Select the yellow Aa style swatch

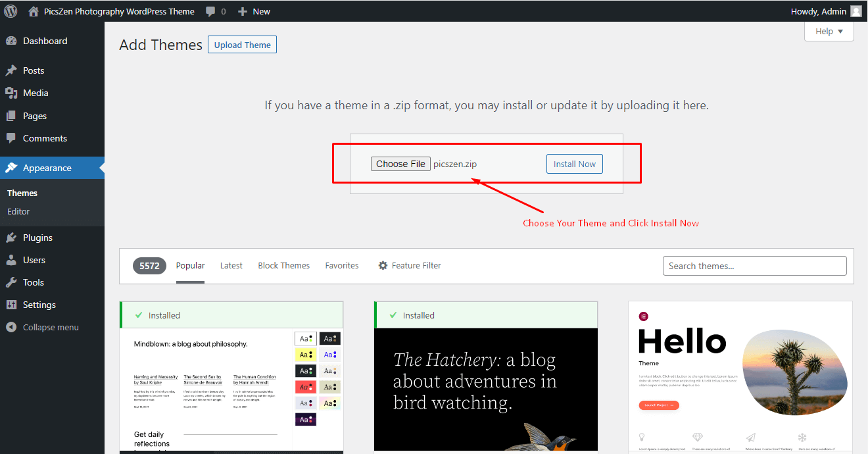point(306,355)
